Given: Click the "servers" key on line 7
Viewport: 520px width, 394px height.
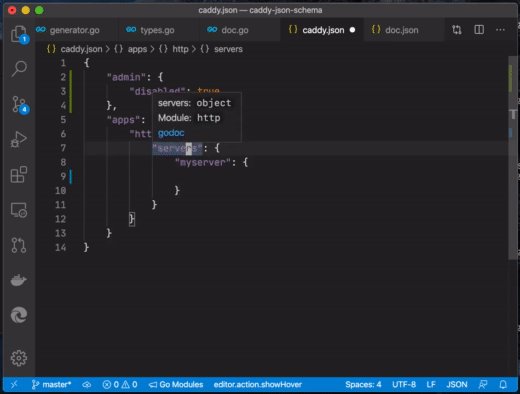Looking at the screenshot, I should point(177,148).
